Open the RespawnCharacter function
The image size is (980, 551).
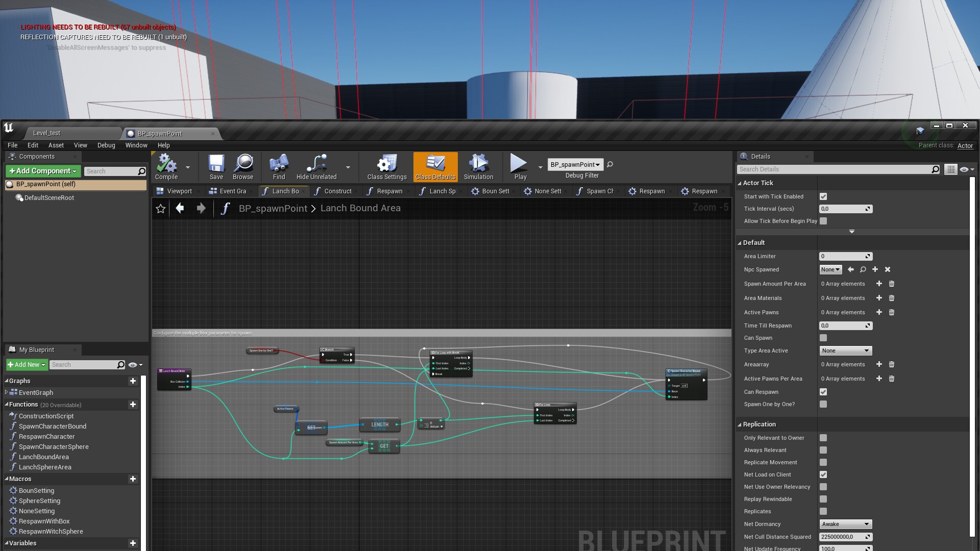coord(47,436)
